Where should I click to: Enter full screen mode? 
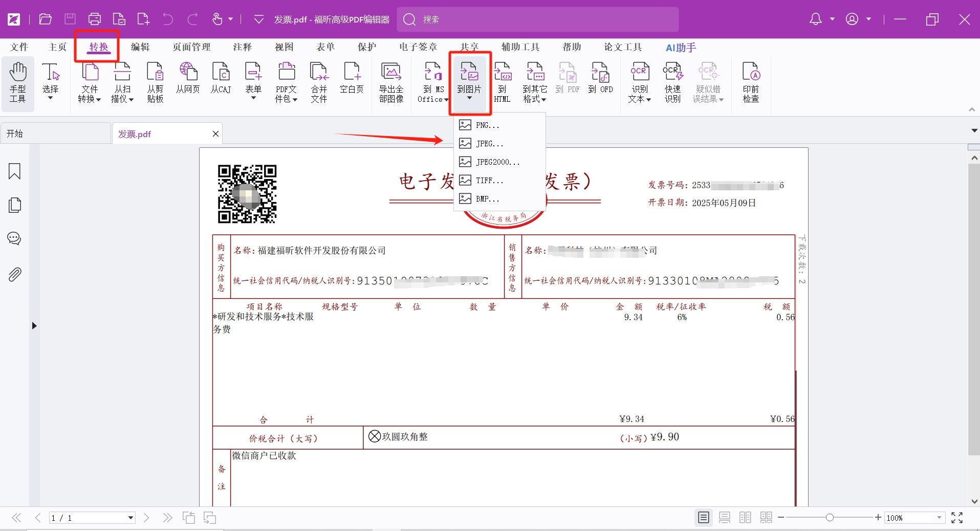coord(957,518)
